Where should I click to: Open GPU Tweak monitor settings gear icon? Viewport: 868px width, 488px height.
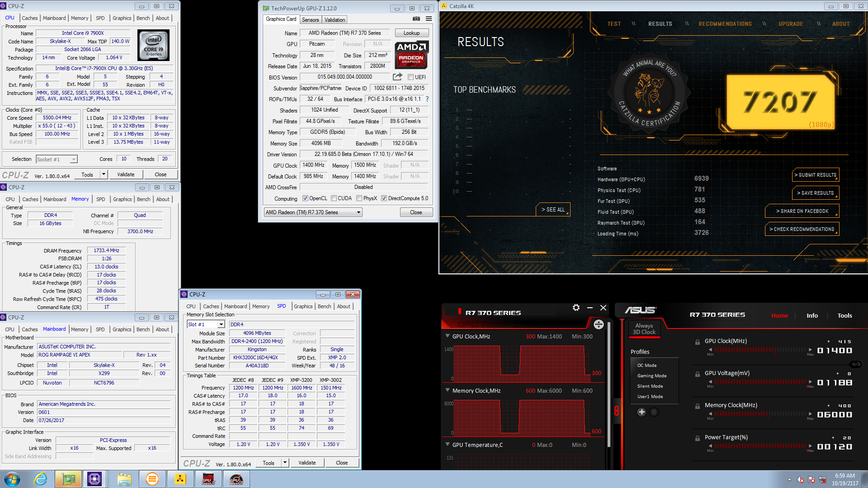(576, 308)
